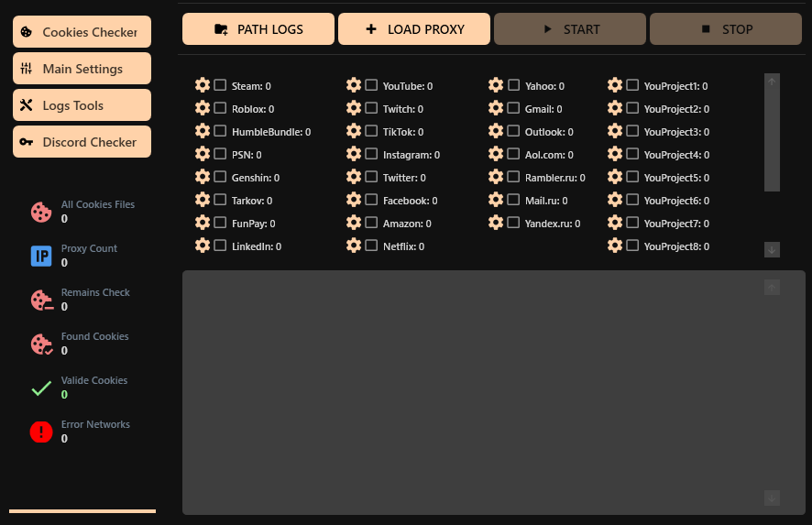Open the Cookies Checker section
Screen dimensions: 812x525
tap(82, 31)
